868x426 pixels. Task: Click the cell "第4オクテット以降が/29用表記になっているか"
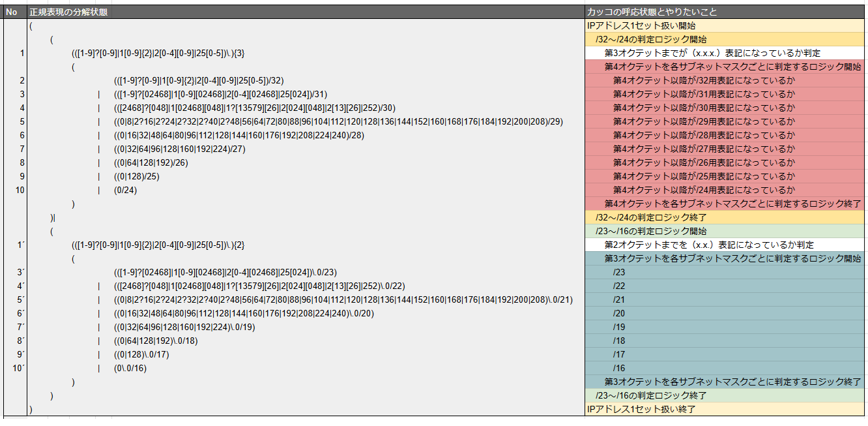click(725, 122)
